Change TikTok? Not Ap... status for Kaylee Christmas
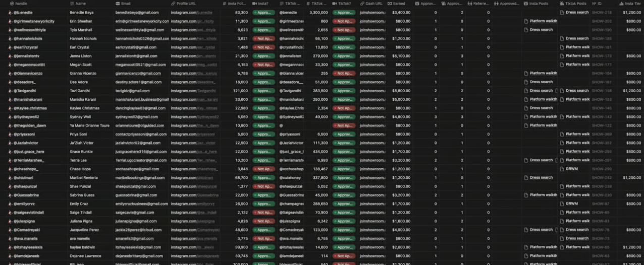 (344, 108)
